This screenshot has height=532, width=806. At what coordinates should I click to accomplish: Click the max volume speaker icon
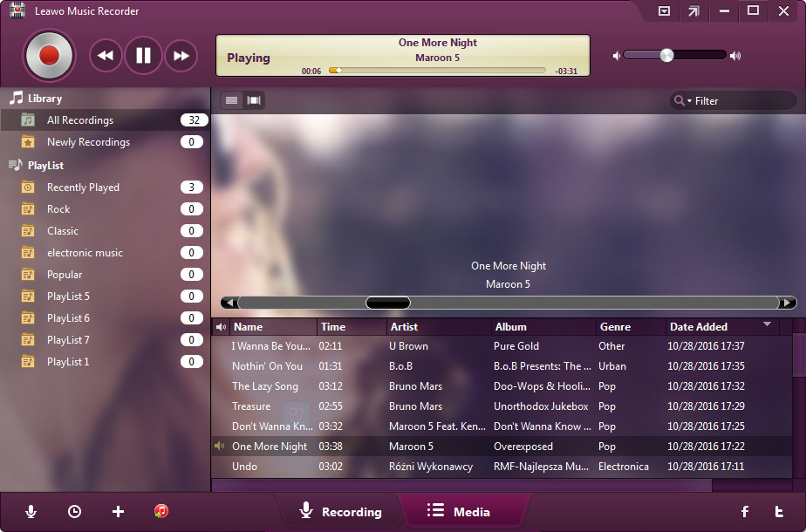click(x=735, y=56)
